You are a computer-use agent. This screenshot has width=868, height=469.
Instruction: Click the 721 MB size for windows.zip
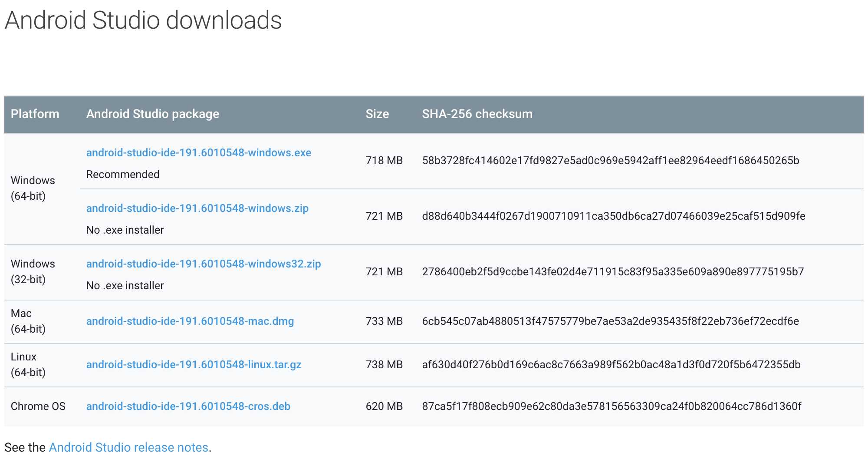click(x=385, y=216)
